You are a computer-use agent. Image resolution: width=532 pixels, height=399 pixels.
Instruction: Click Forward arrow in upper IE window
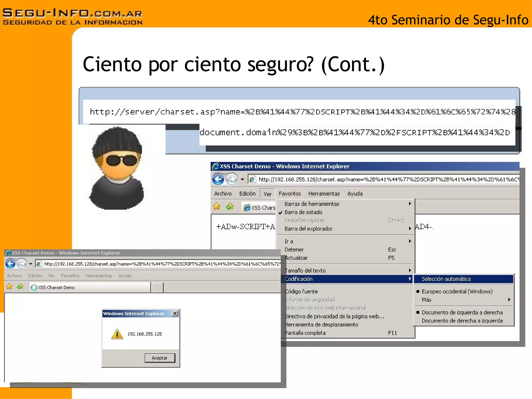(232, 179)
